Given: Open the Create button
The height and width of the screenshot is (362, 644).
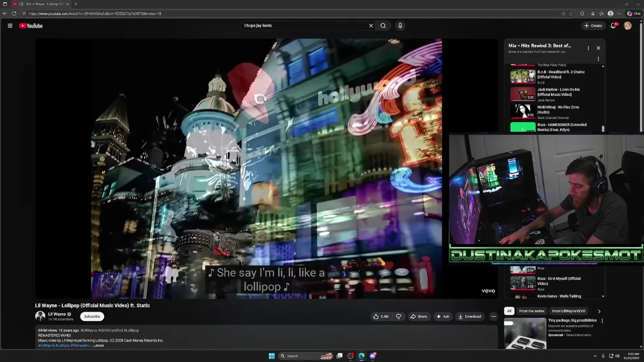Looking at the screenshot, I should 593,26.
